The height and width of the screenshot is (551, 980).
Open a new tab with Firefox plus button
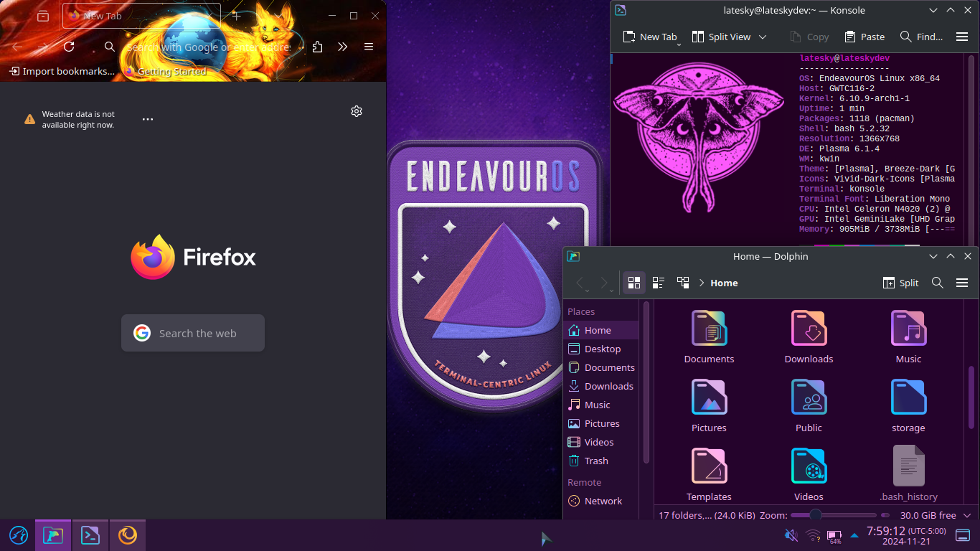pos(236,16)
